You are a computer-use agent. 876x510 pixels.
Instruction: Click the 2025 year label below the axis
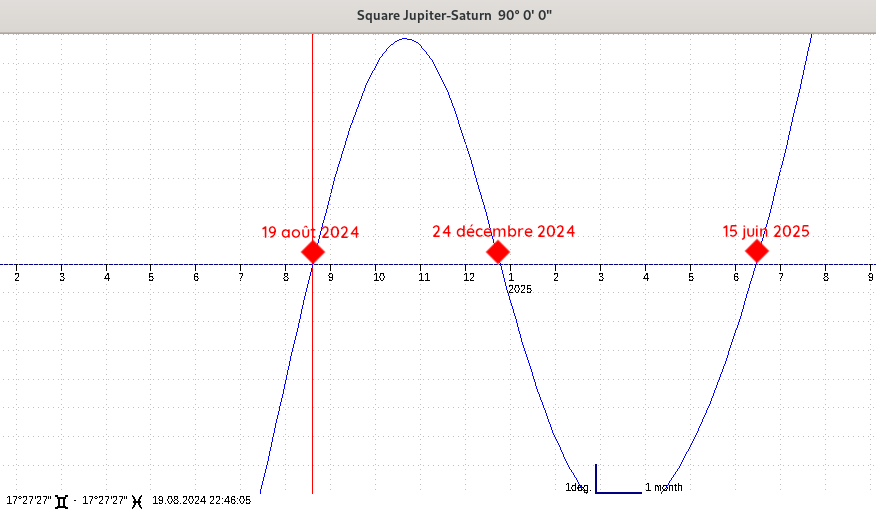tap(520, 289)
